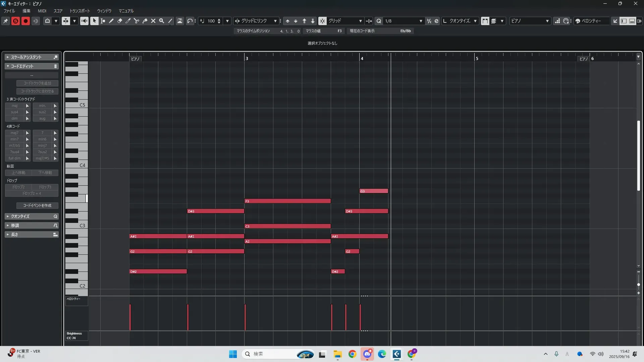Screen dimensions: 644x362
Task: Toggle the Record in Editor button
Action: (25, 21)
